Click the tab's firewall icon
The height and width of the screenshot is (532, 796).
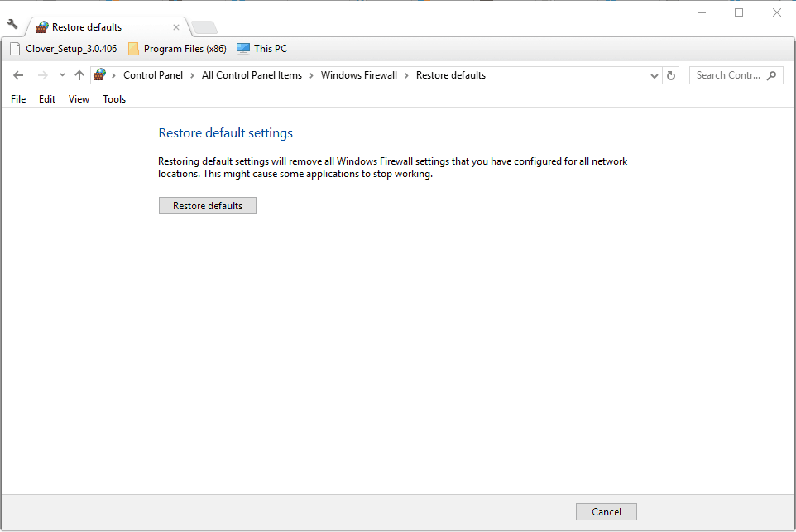[42, 27]
